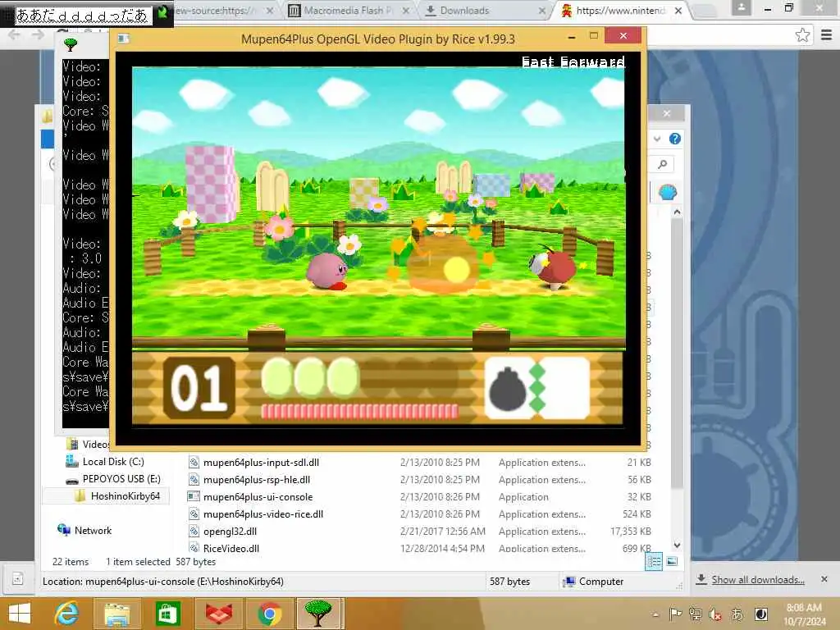Switch to the view-source tab
The width and height of the screenshot is (840, 630).
click(x=218, y=10)
